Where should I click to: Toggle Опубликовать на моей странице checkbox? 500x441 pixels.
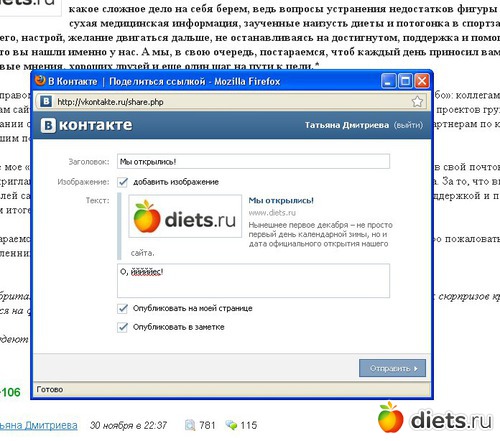coord(123,308)
